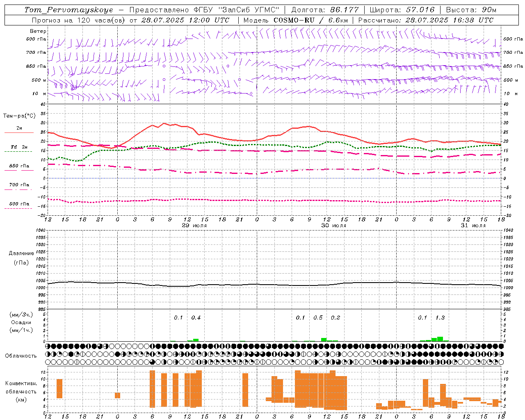Click the "Конвективн." convective cloud label
This screenshot has height=420, width=525.
tap(21, 383)
